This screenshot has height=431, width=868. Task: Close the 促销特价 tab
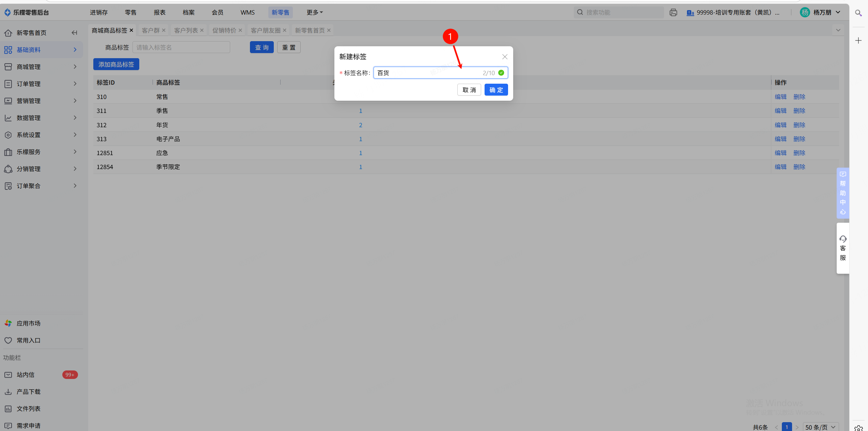(x=240, y=30)
